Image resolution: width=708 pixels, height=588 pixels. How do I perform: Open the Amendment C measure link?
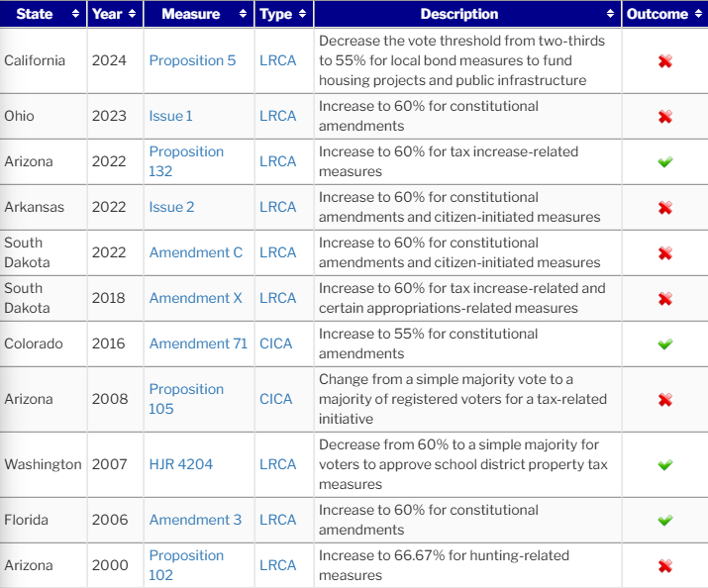(195, 252)
